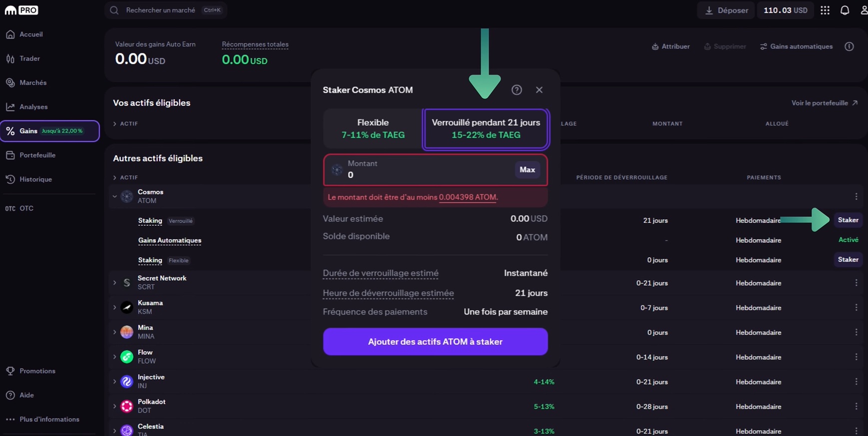Click Récompenses totales link
The width and height of the screenshot is (868, 436).
tap(255, 44)
